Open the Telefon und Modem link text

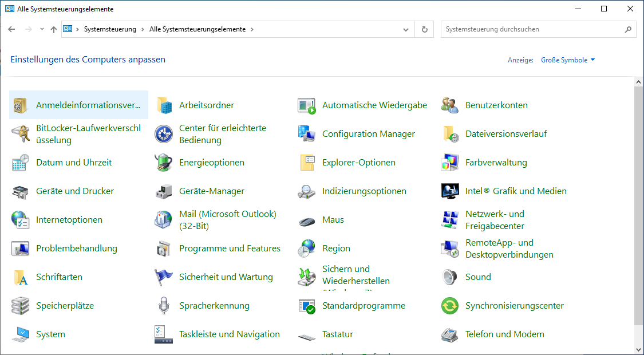[x=505, y=334]
